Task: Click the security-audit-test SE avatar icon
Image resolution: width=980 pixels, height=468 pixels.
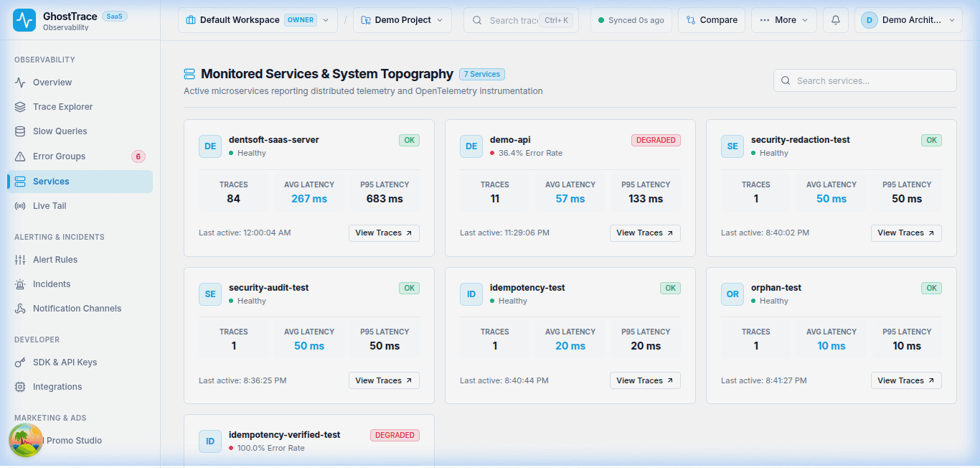Action: tap(210, 294)
